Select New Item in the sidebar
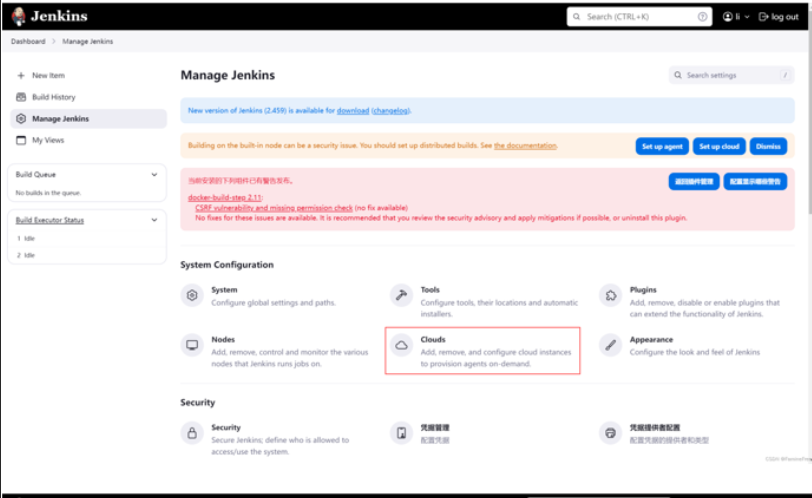Image resolution: width=812 pixels, height=498 pixels. click(x=47, y=75)
